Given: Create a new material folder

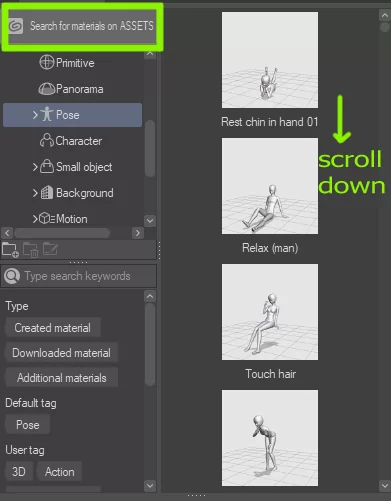Looking at the screenshot, I should click(x=10, y=250).
